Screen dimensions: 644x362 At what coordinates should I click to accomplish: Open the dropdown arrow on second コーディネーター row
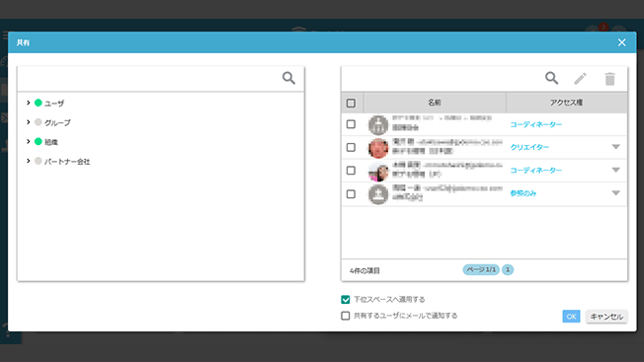point(615,170)
